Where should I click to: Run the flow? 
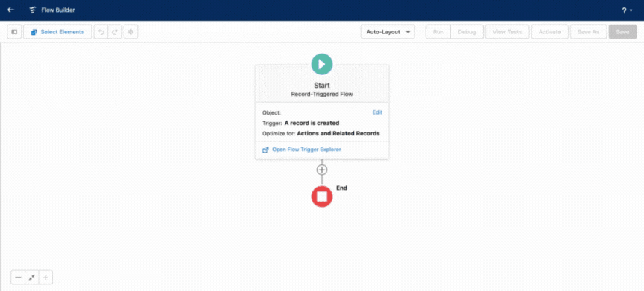438,32
